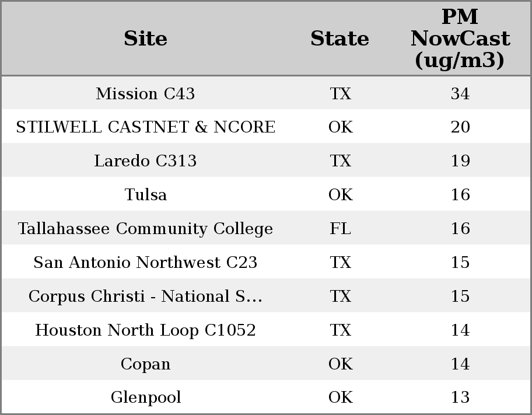Open Tallahassee Community College site

[x=145, y=228]
